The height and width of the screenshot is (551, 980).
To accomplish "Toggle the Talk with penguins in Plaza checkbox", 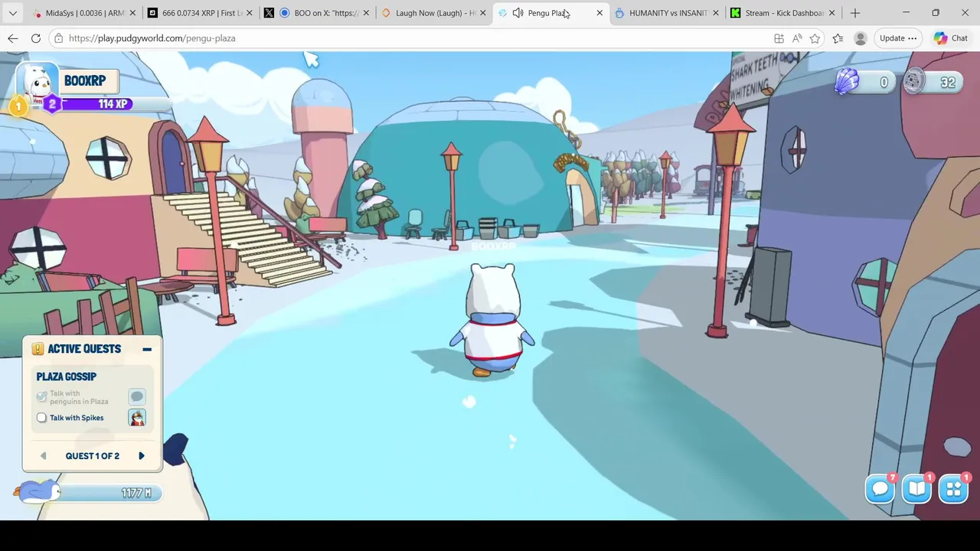I will tap(41, 396).
